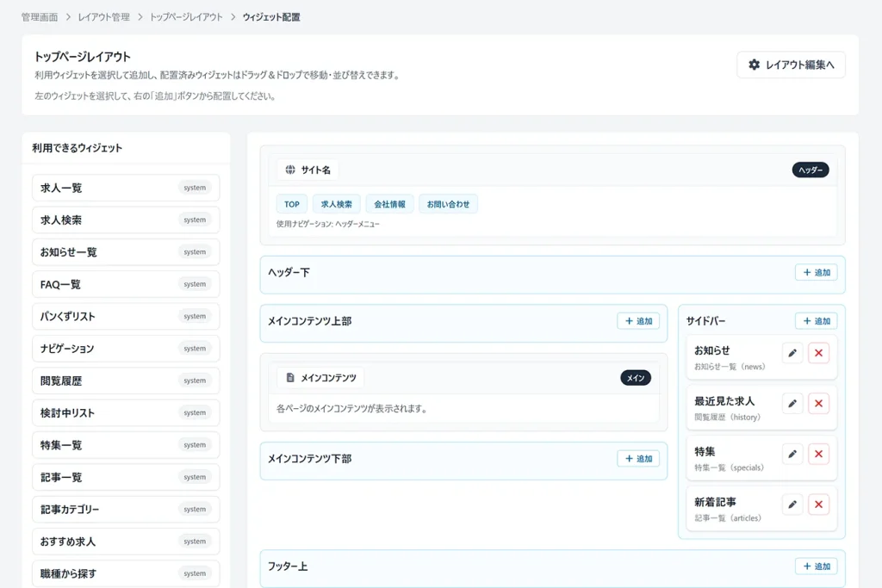882x588 pixels.
Task: Edit the 特集 sidebar widget
Action: click(792, 455)
